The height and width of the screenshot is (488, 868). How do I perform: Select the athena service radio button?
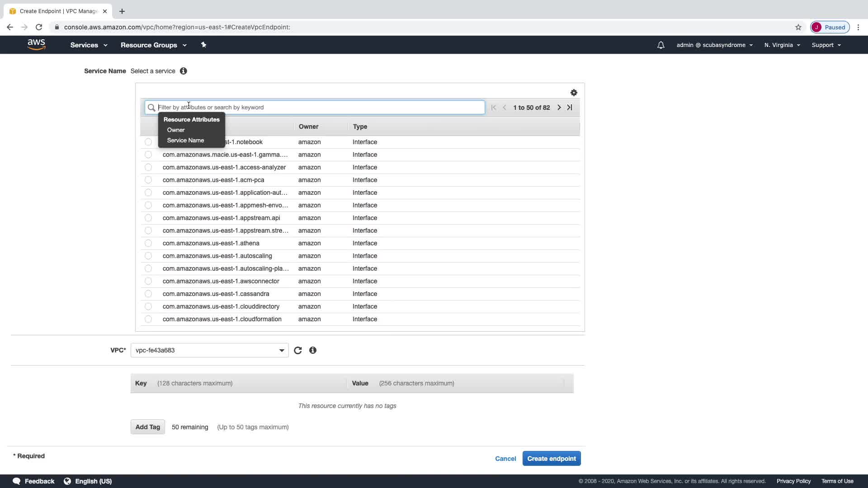click(x=148, y=243)
